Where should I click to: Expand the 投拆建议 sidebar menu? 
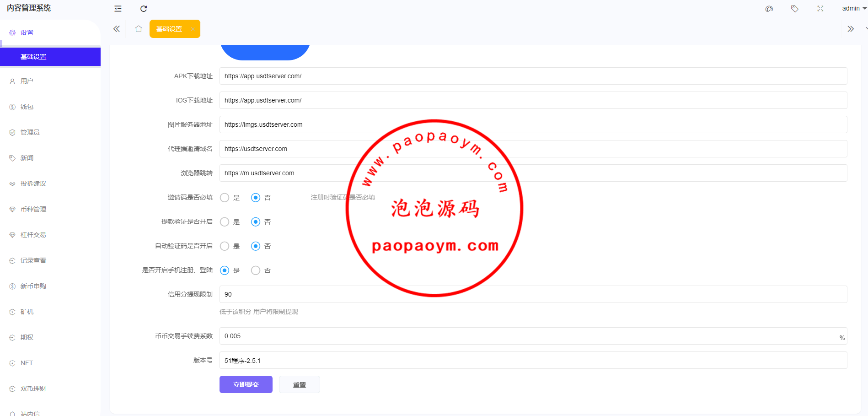[x=50, y=184]
